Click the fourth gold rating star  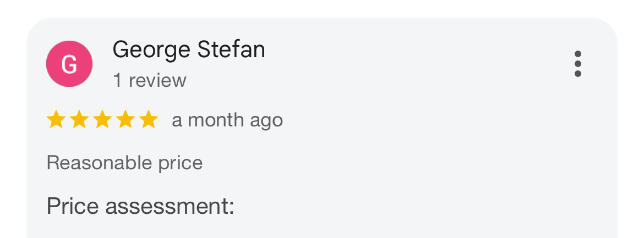pyautogui.click(x=125, y=120)
